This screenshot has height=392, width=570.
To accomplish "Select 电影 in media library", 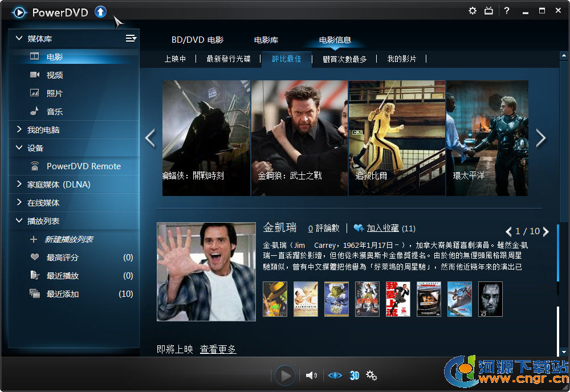I will (x=74, y=56).
